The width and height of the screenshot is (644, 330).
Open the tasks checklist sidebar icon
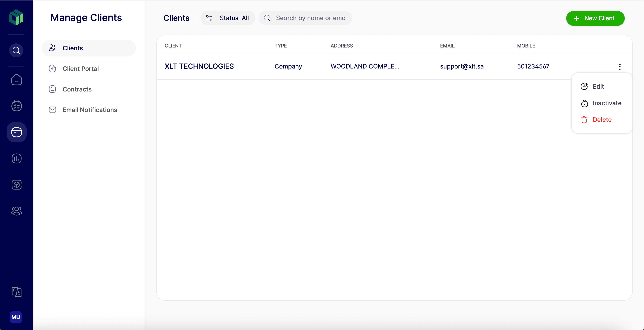click(16, 106)
